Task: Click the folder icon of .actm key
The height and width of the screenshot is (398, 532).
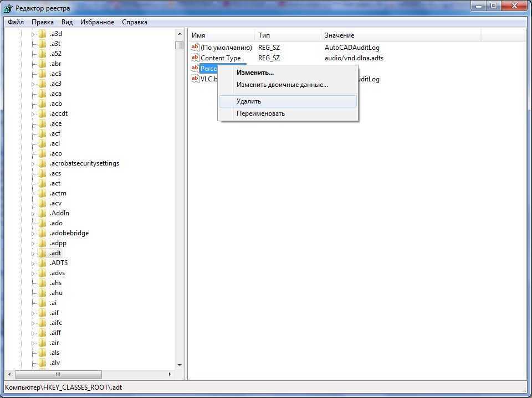Action: 43,193
